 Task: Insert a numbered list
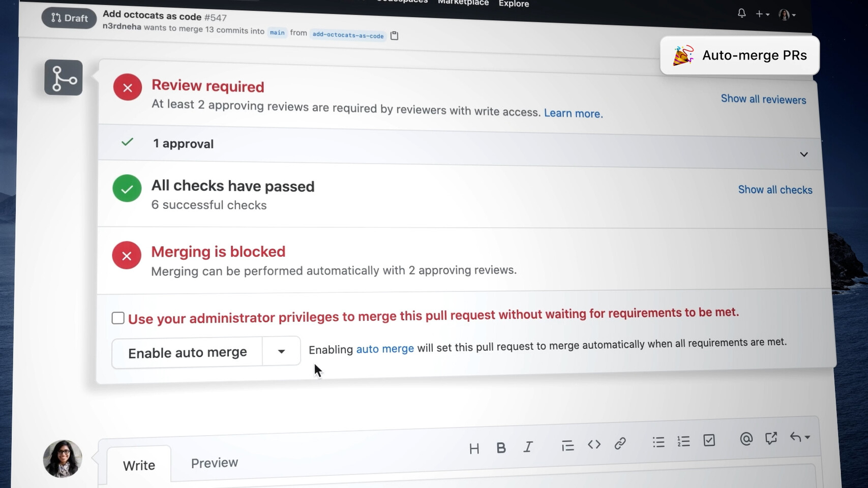[x=683, y=441]
